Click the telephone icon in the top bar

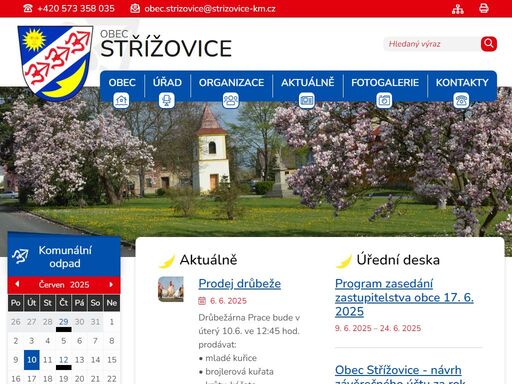coord(28,8)
